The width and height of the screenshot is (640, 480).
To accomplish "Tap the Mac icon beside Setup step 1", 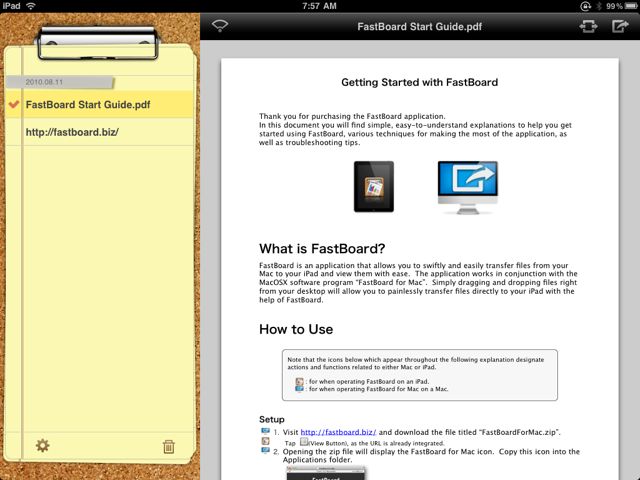I will click(x=265, y=431).
